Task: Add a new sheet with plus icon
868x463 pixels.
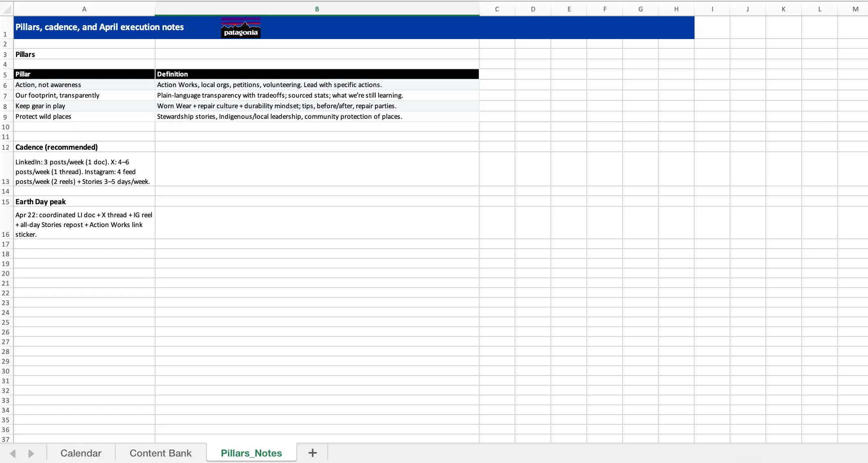Action: tap(312, 453)
